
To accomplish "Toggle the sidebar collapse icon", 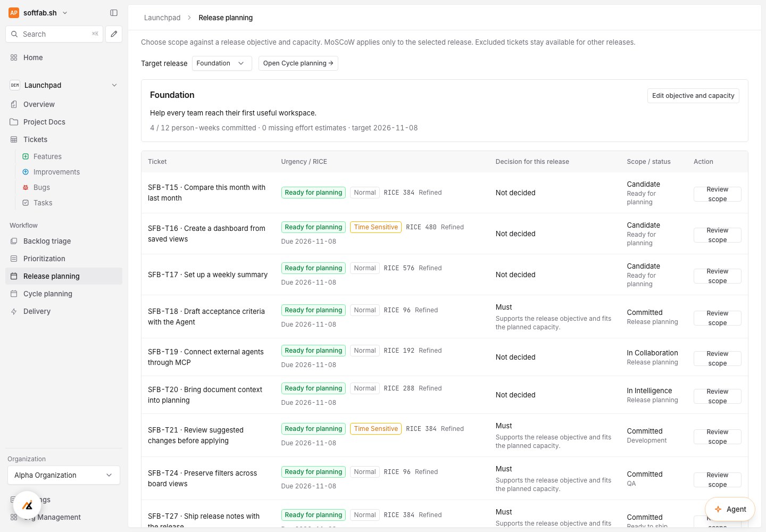I will point(114,13).
